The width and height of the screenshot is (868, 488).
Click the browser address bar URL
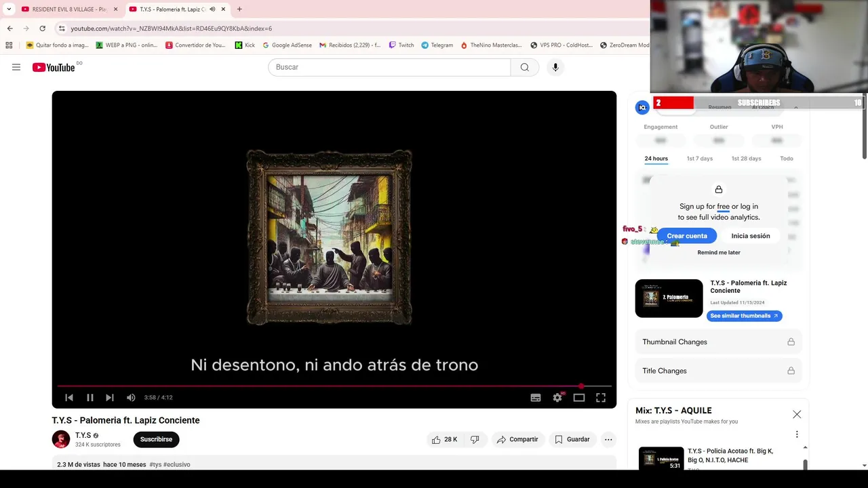point(172,28)
